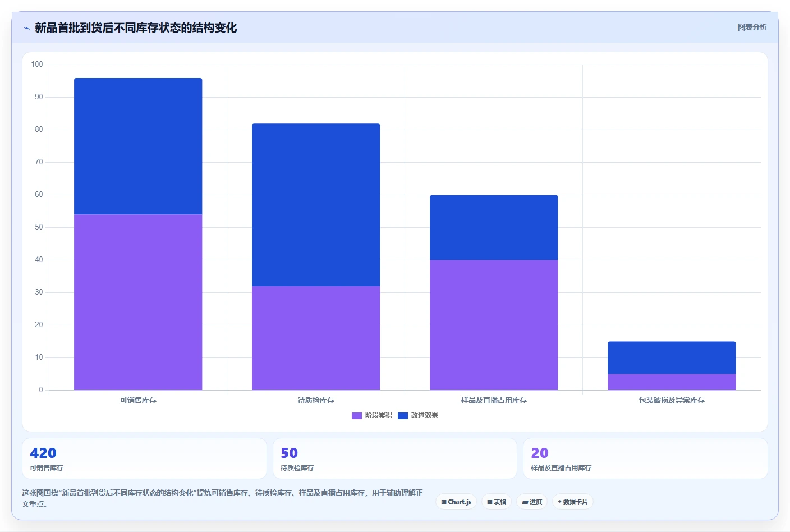The width and height of the screenshot is (790, 532).
Task: Click the 可销售库存 caption under 420
Action: [47, 468]
